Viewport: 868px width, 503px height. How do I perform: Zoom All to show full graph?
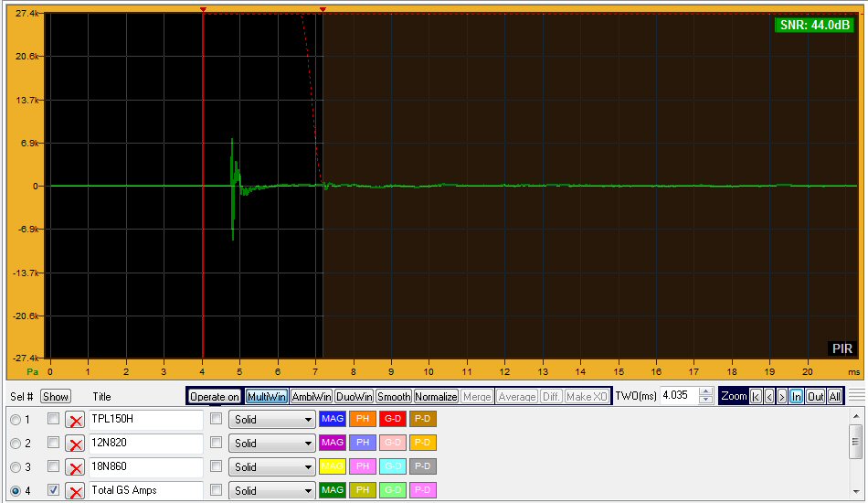835,396
